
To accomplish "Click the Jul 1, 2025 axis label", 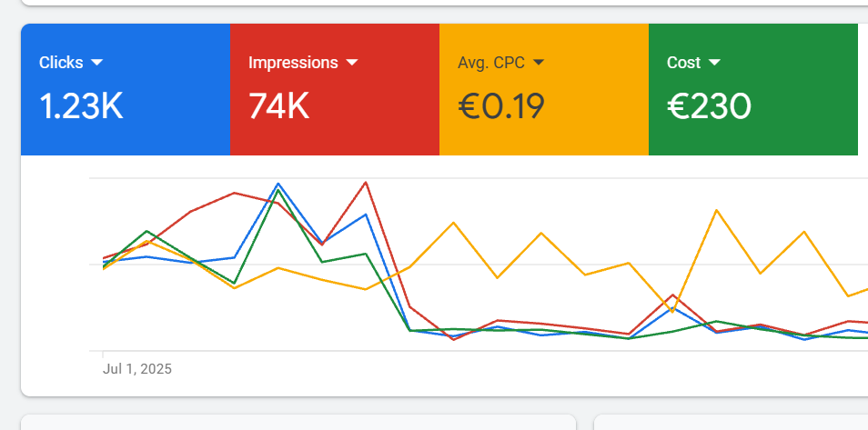I will point(137,369).
